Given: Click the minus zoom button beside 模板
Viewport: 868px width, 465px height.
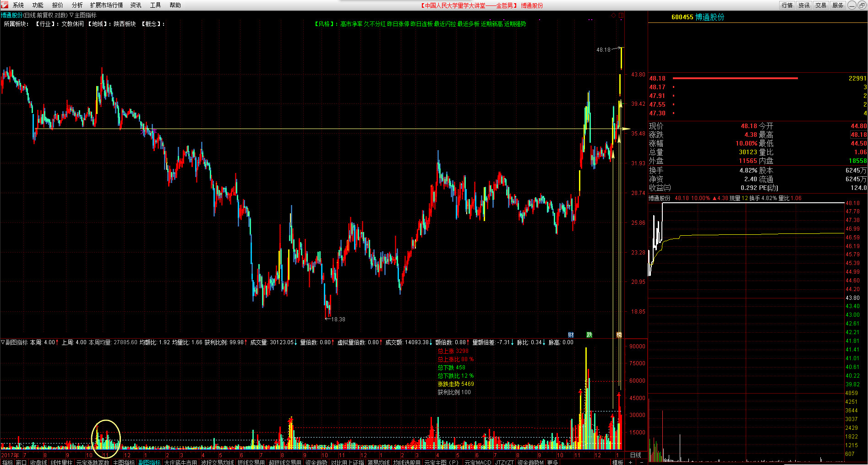Looking at the screenshot, I should [641, 462].
